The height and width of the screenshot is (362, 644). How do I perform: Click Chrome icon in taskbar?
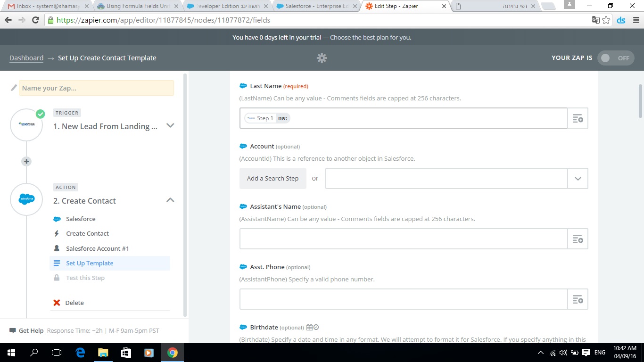(x=172, y=353)
